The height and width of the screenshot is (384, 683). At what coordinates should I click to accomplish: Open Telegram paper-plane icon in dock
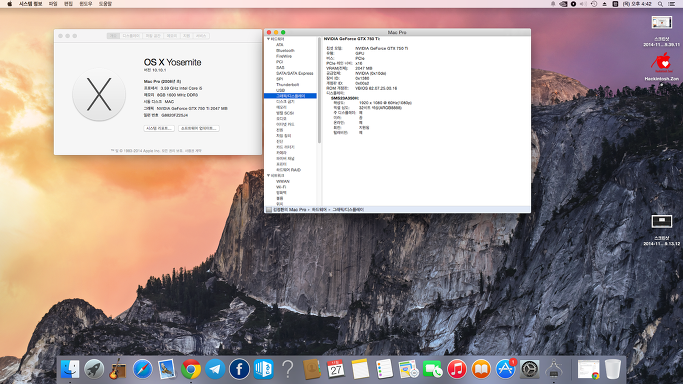215,369
